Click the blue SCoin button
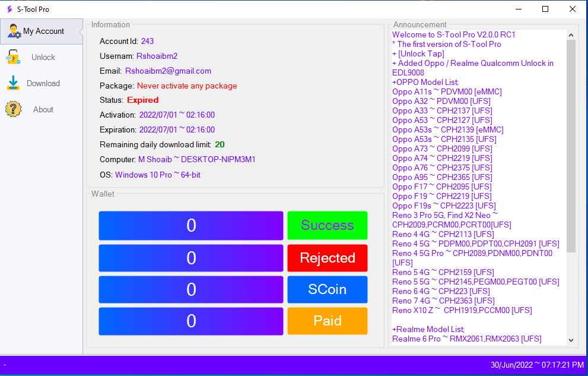The image size is (588, 376). click(x=327, y=289)
